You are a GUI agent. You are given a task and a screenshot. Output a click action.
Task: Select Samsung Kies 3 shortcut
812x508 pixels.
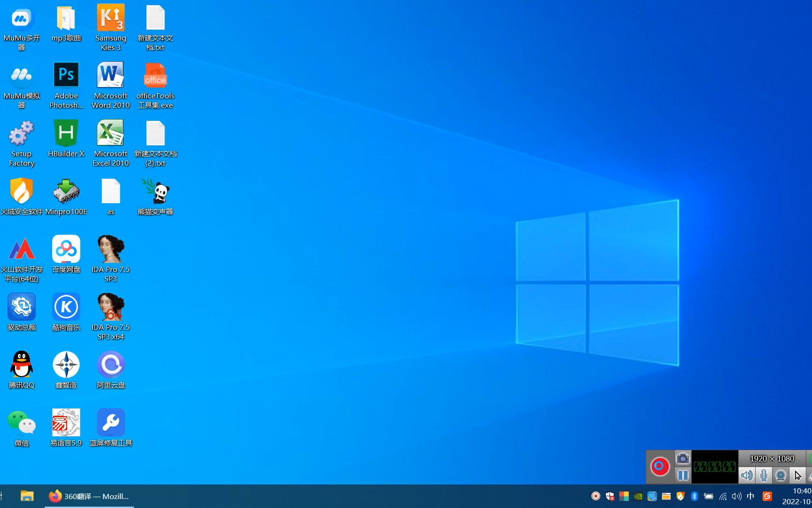[x=110, y=27]
